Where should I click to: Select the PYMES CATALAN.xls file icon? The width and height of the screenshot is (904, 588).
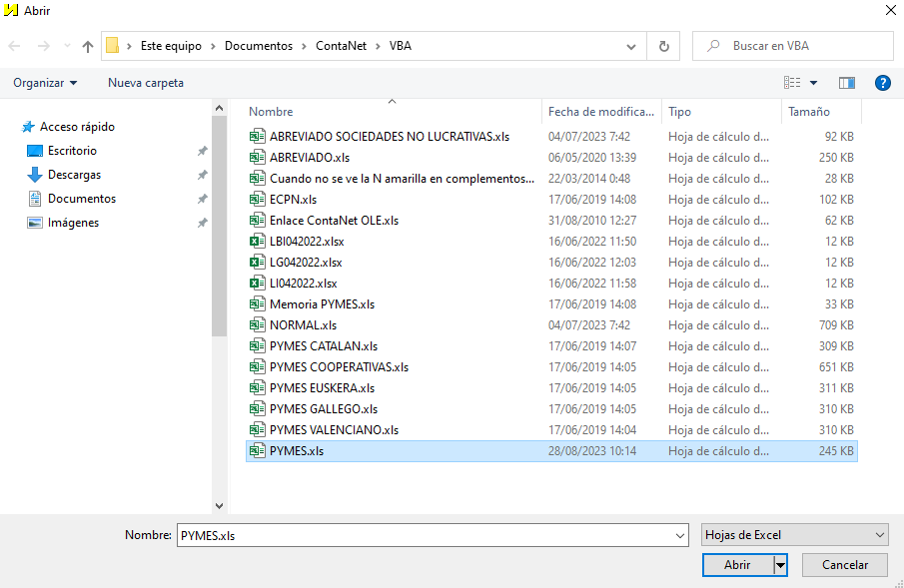tap(257, 345)
